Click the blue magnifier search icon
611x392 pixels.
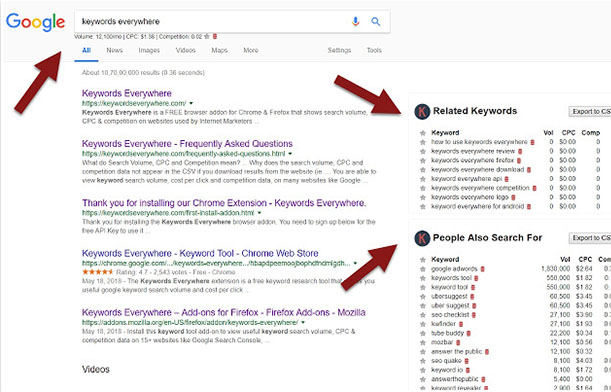tap(376, 21)
